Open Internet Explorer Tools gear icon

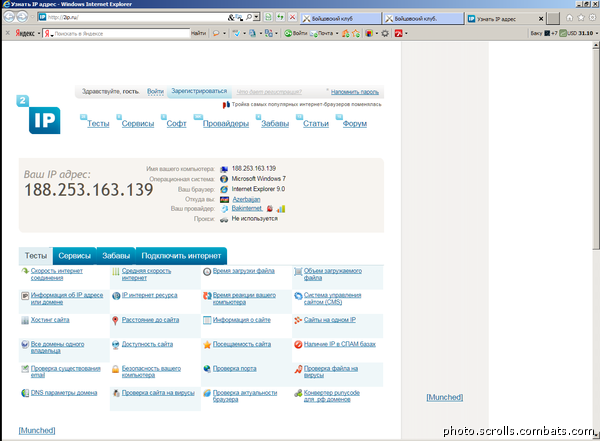click(x=592, y=18)
